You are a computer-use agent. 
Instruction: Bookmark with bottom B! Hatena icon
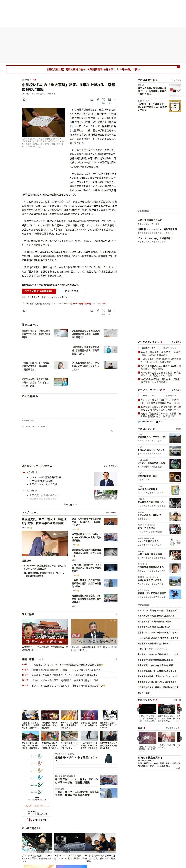click(x=109, y=311)
